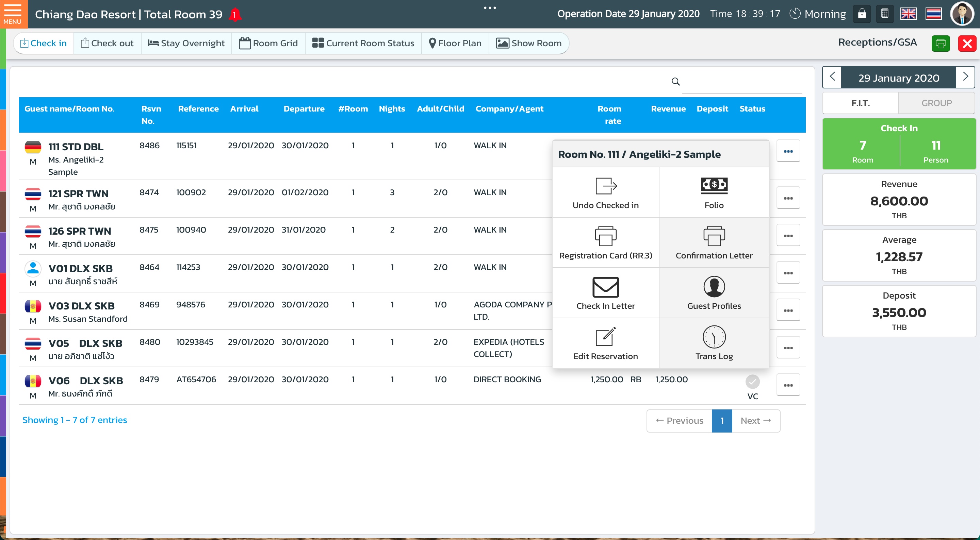Open more options for V06 DLX SKB
980x540 pixels.
788,385
